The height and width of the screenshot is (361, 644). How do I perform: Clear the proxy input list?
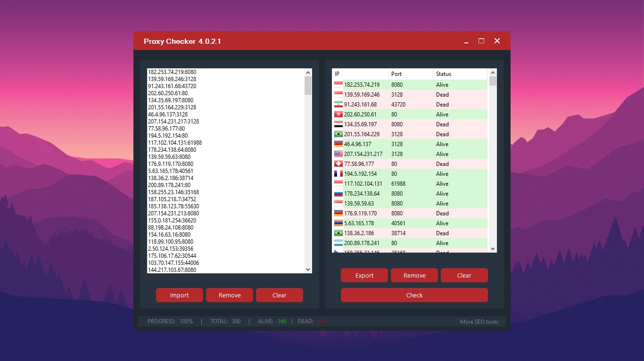coord(279,295)
